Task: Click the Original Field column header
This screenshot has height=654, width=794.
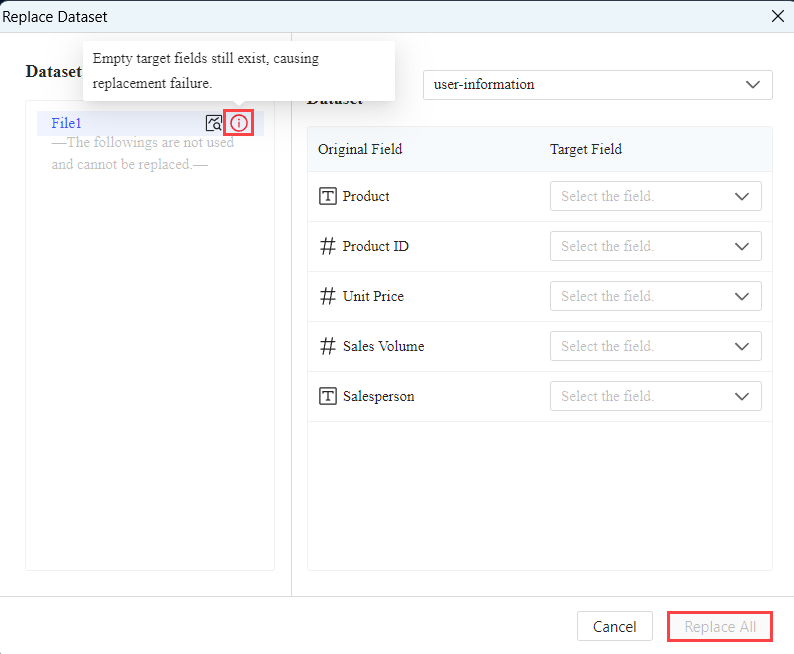Action: click(360, 149)
